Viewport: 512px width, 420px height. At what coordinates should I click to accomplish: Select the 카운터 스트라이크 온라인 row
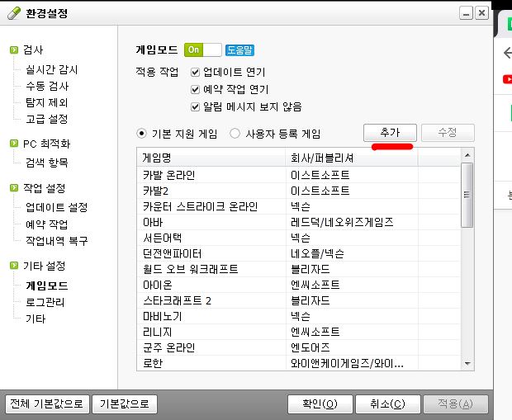pos(299,206)
